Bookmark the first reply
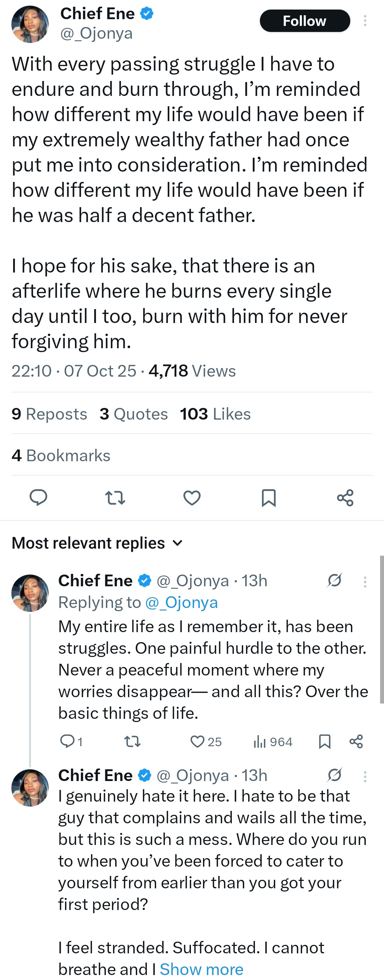The width and height of the screenshot is (384, 980). click(x=325, y=742)
